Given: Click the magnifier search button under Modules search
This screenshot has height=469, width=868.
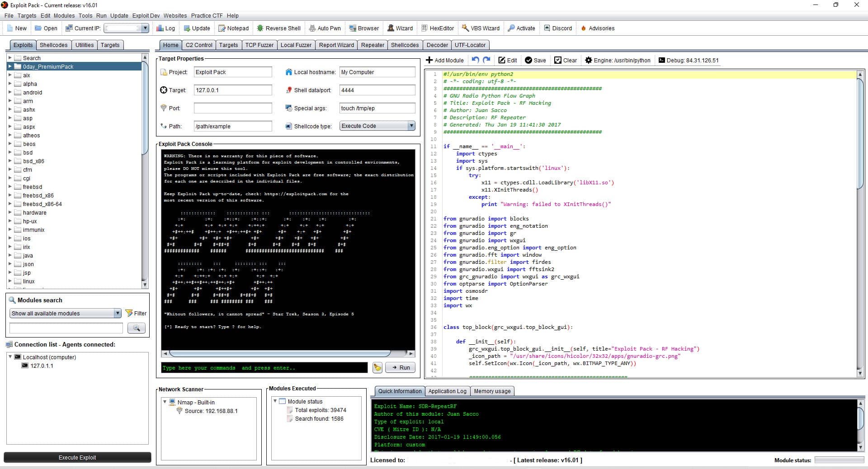Looking at the screenshot, I should 136,328.
